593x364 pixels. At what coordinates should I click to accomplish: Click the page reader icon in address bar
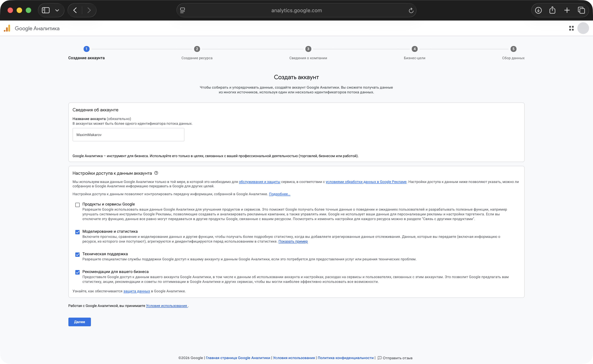tap(182, 10)
